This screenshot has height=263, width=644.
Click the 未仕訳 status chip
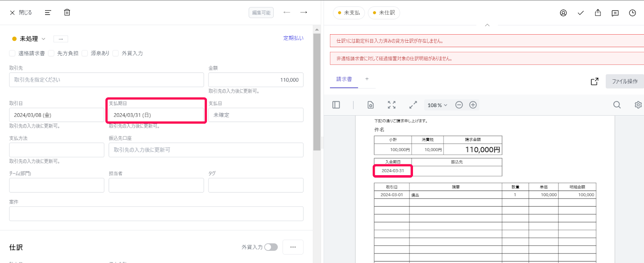[384, 12]
